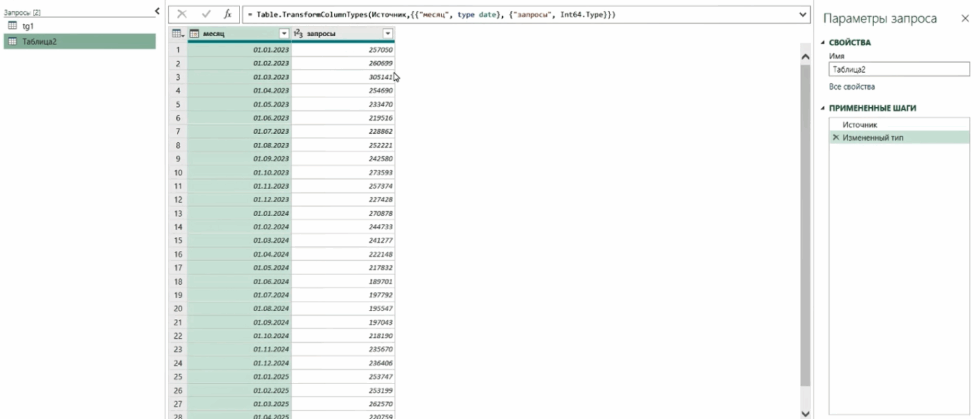The height and width of the screenshot is (419, 980).
Task: Click cell value 260699
Action: coord(343,63)
